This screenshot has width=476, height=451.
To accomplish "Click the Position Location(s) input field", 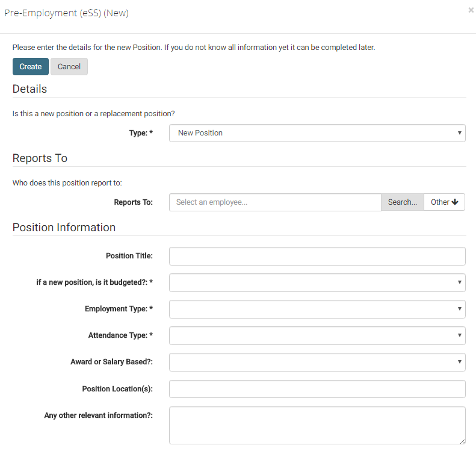I will 317,389.
